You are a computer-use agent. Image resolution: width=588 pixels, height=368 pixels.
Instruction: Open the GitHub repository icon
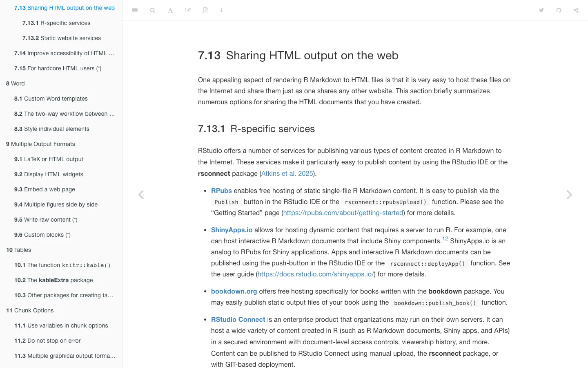pos(559,10)
